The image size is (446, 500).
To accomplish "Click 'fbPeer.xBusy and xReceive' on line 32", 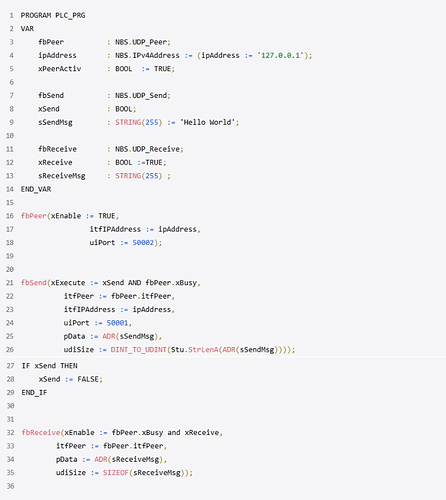I will click(x=166, y=433).
